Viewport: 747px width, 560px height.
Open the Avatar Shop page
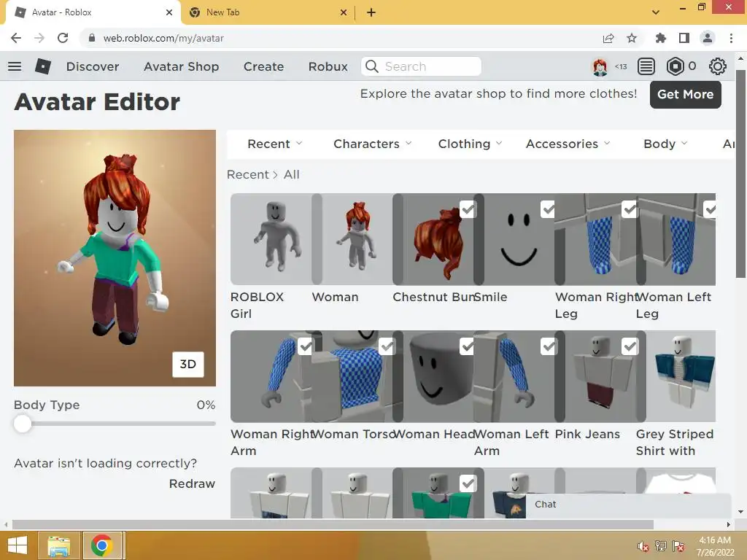click(x=182, y=66)
